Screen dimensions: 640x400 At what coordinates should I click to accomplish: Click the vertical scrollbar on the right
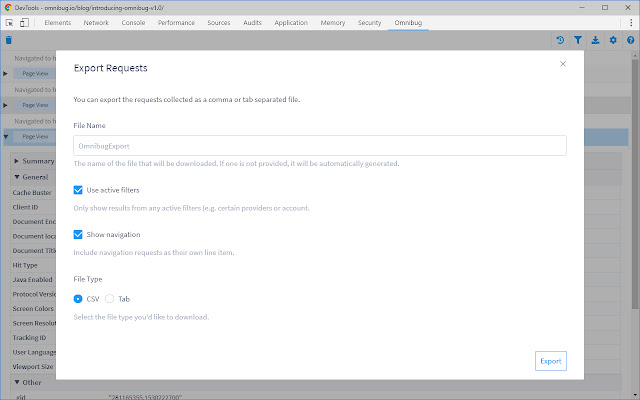635,184
